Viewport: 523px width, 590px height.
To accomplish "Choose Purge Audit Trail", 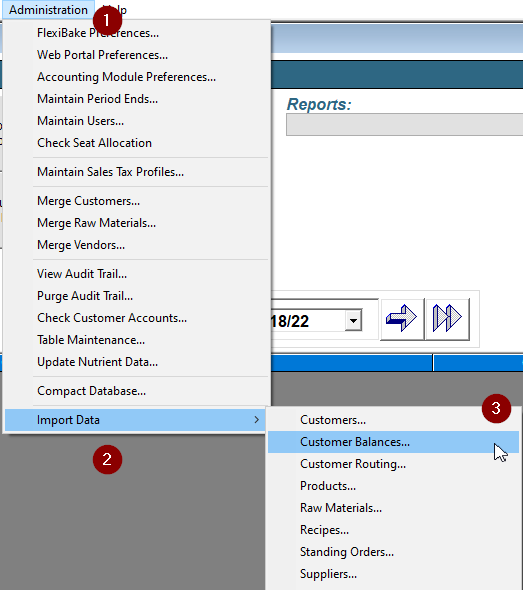I will tap(137, 296).
